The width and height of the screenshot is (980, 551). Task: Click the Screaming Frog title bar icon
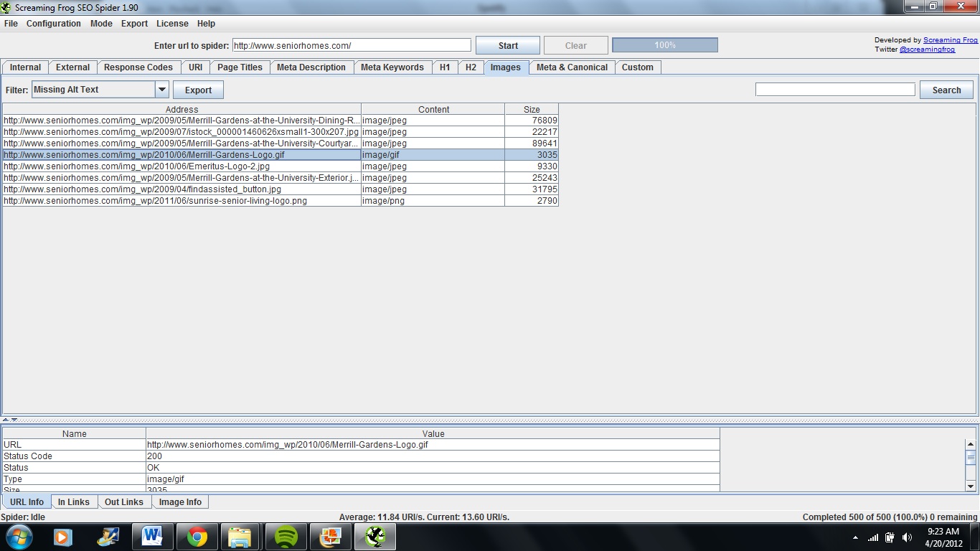[x=6, y=7]
